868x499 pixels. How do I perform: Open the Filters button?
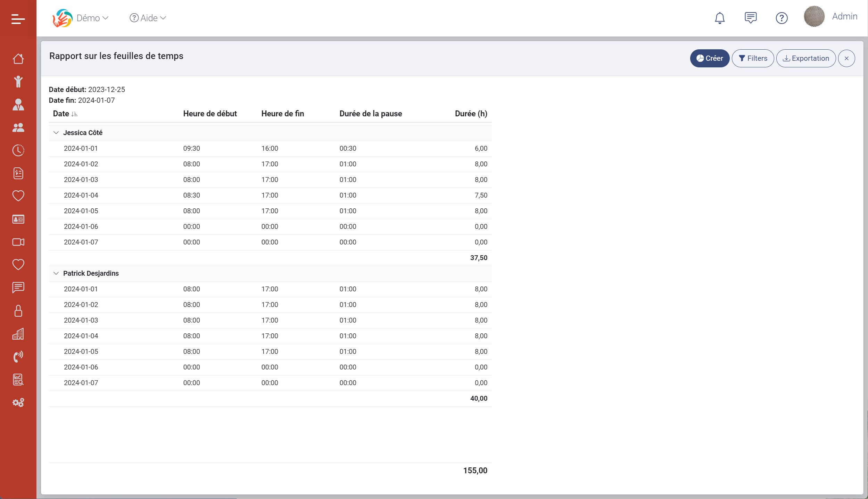click(x=753, y=58)
